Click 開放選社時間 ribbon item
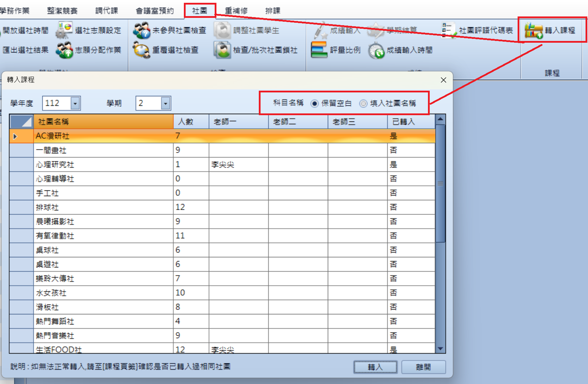 (25, 30)
